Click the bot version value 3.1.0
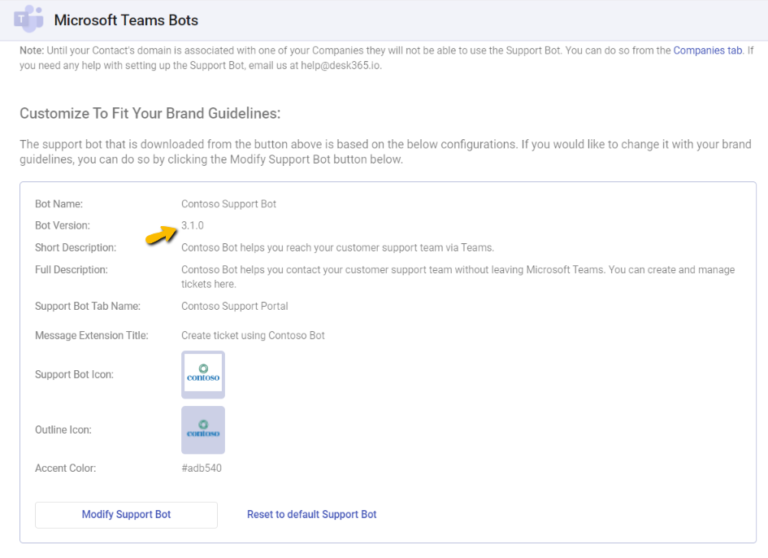This screenshot has width=768, height=558. pos(192,225)
